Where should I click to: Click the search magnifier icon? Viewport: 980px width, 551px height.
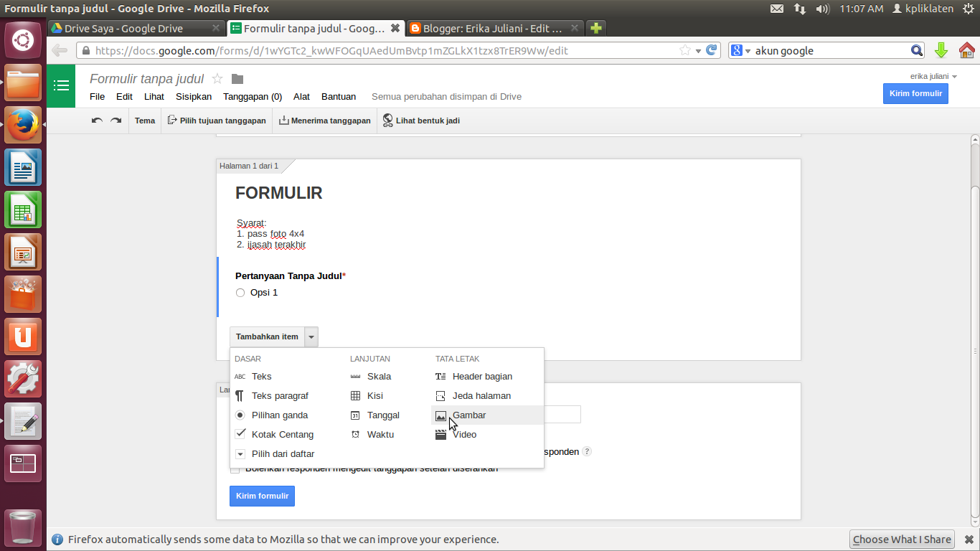coord(917,50)
